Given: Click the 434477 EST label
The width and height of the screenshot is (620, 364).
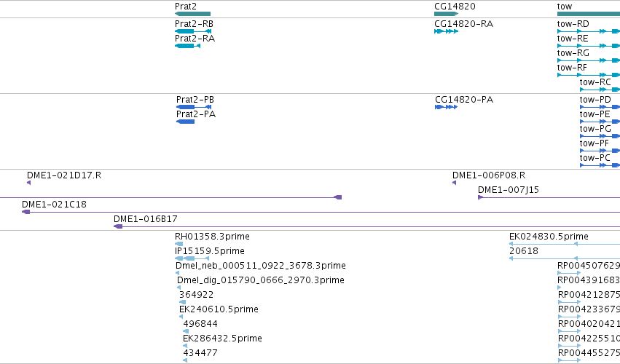Looking at the screenshot, I should pos(200,353).
